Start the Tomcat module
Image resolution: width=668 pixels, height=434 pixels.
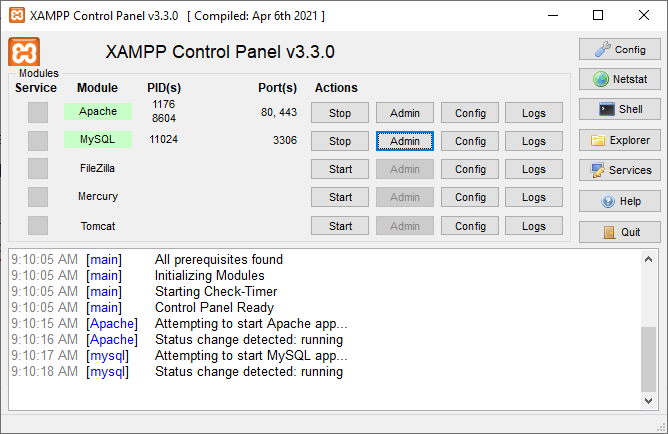[x=340, y=226]
